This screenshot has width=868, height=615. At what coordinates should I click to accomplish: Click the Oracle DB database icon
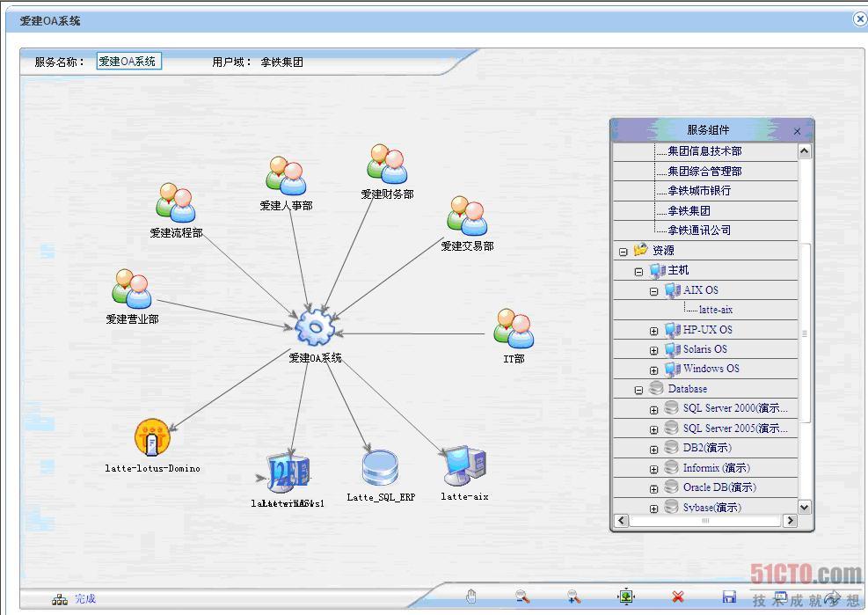(672, 487)
